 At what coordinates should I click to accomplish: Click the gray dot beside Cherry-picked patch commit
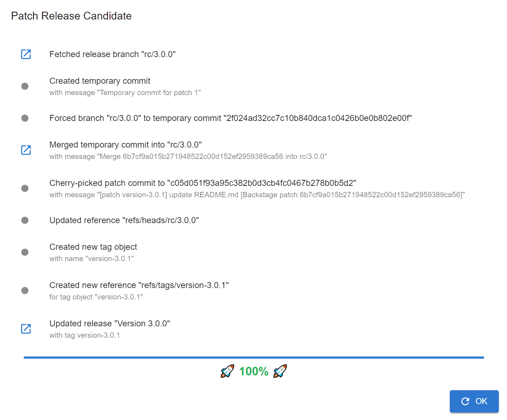[x=25, y=188]
